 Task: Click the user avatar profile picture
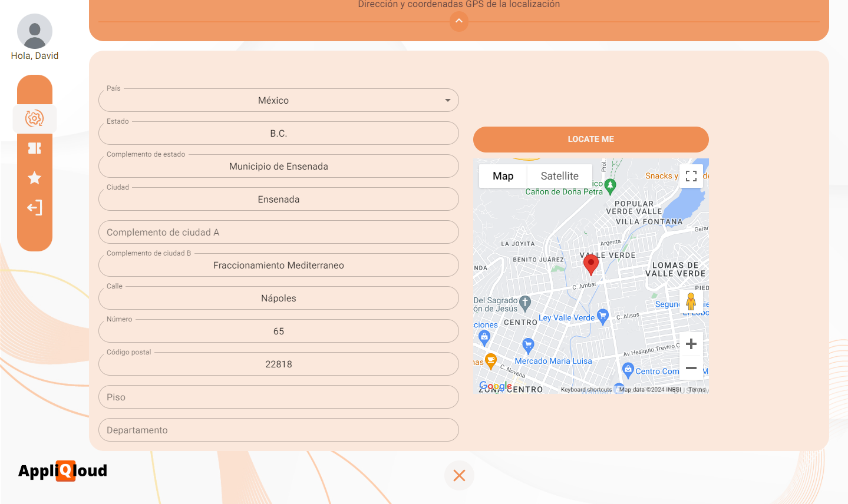click(35, 31)
